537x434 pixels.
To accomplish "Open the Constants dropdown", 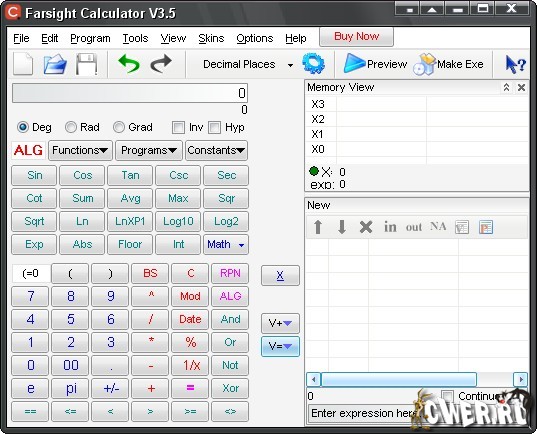I will (216, 150).
